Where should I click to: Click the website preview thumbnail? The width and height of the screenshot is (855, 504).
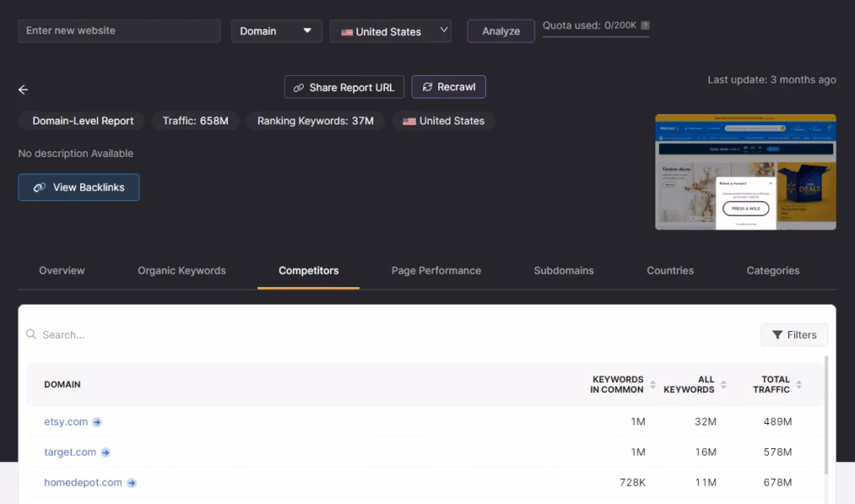tap(745, 171)
